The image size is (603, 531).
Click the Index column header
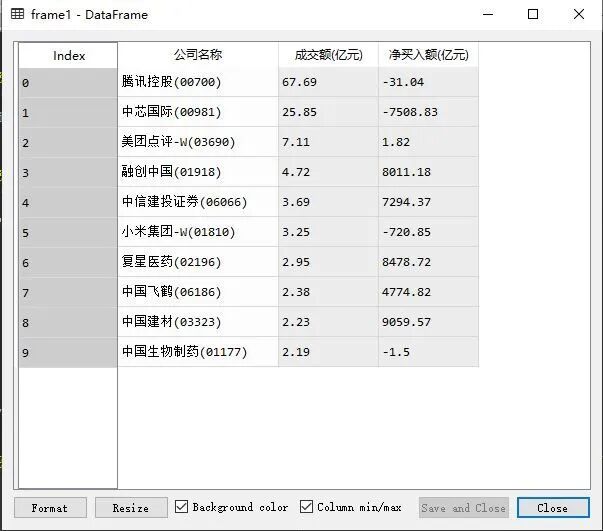point(68,55)
